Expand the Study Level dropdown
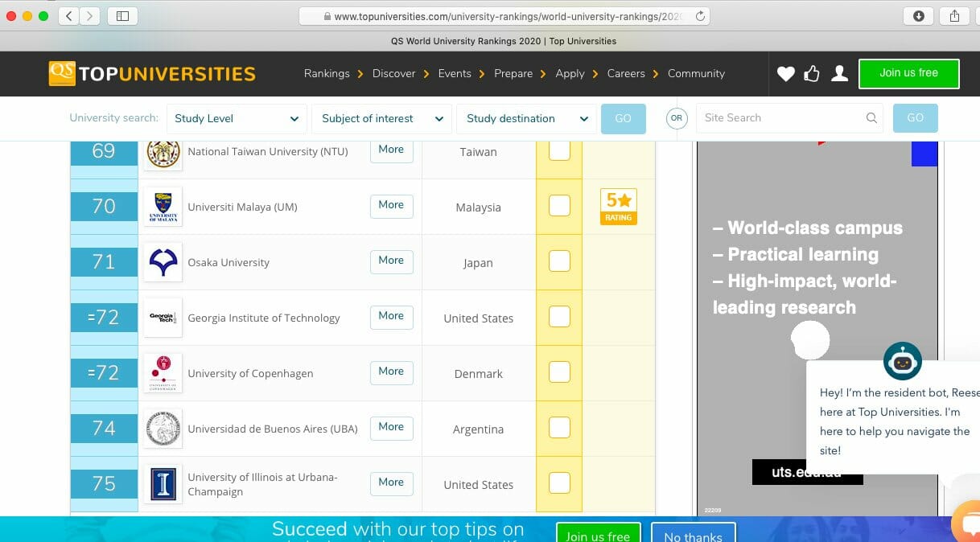The image size is (980, 542). pyautogui.click(x=237, y=118)
